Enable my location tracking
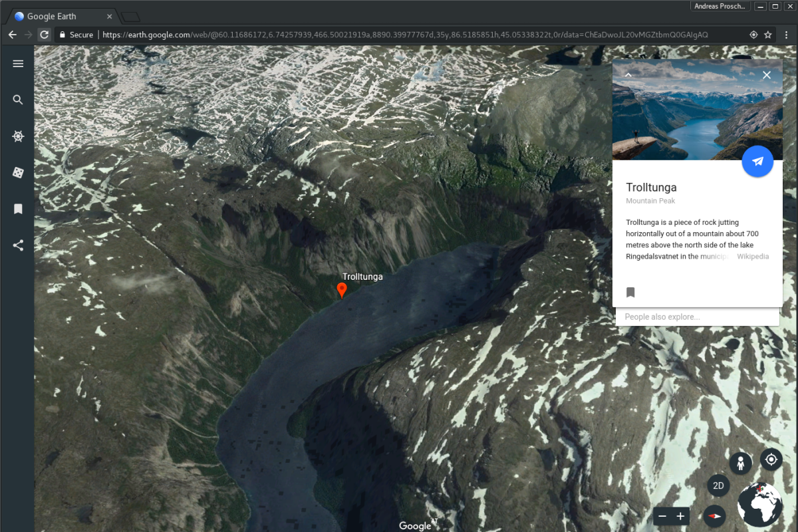 tap(771, 459)
